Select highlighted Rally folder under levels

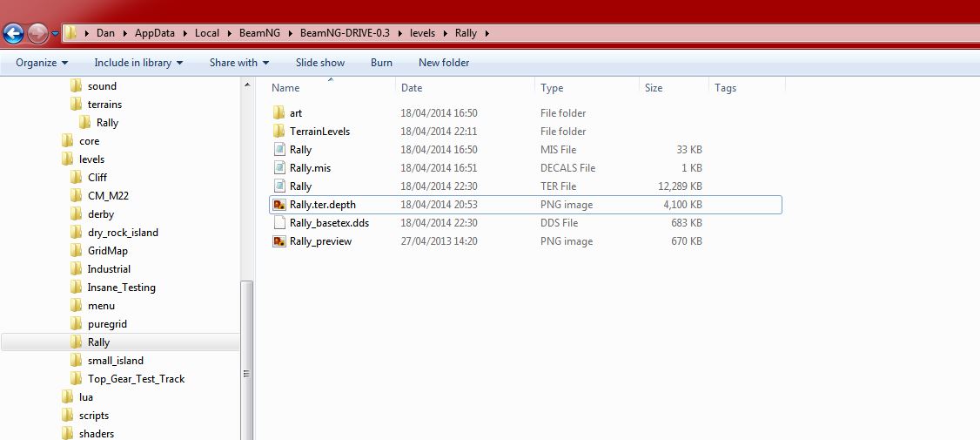(98, 342)
